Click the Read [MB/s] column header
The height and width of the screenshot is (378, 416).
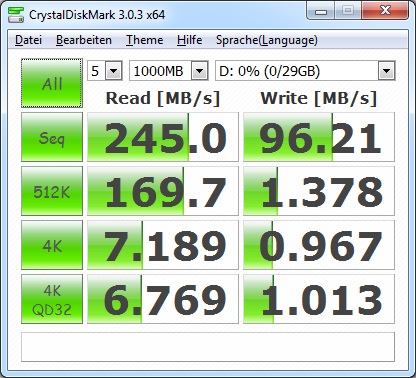[163, 98]
